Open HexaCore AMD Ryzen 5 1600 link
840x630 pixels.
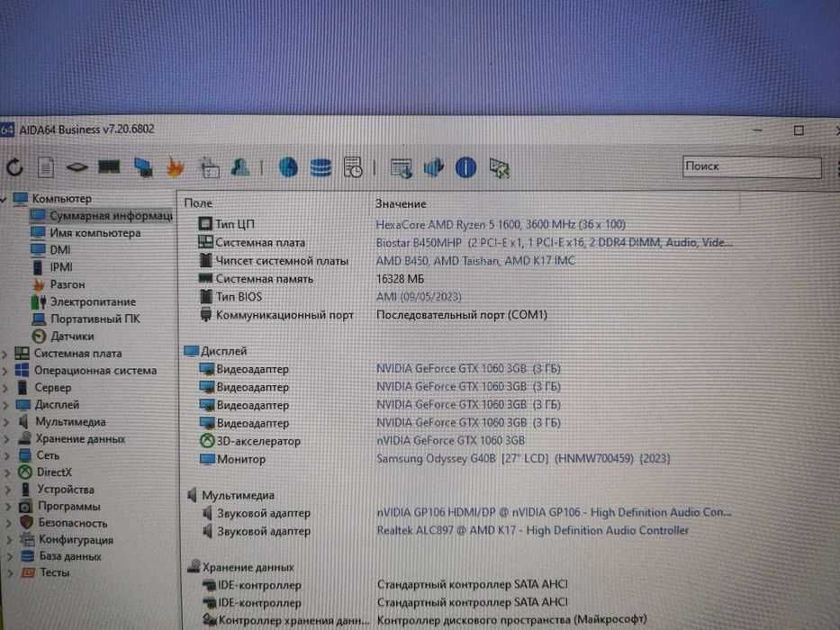pos(501,224)
